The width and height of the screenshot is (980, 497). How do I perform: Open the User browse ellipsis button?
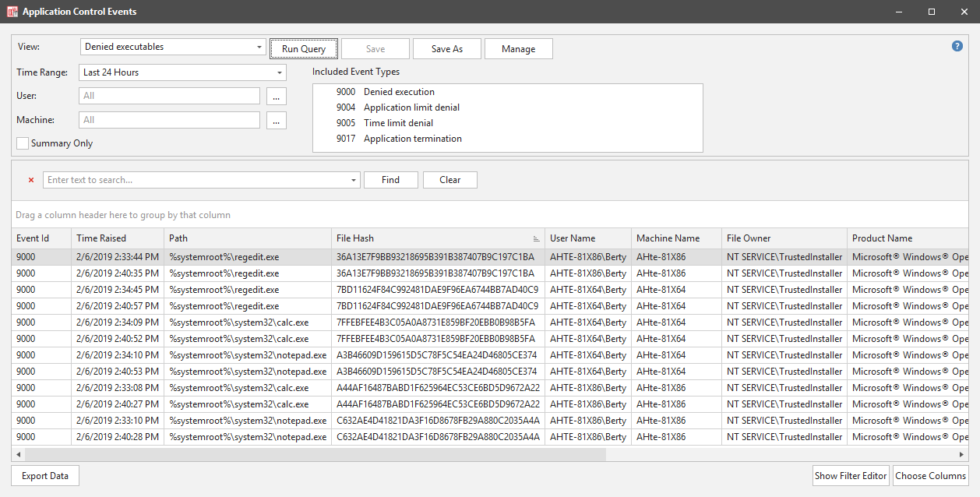277,97
